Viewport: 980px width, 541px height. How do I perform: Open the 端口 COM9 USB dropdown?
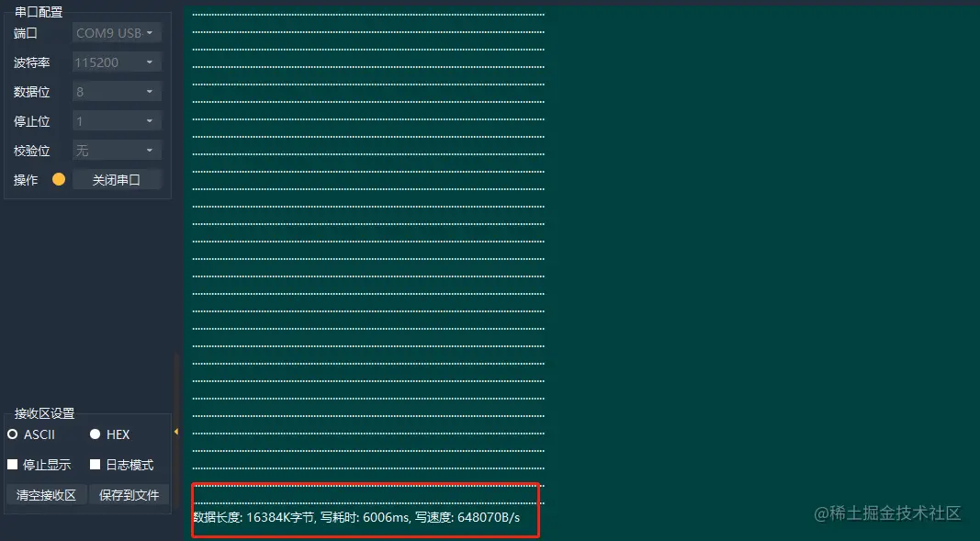pyautogui.click(x=117, y=32)
